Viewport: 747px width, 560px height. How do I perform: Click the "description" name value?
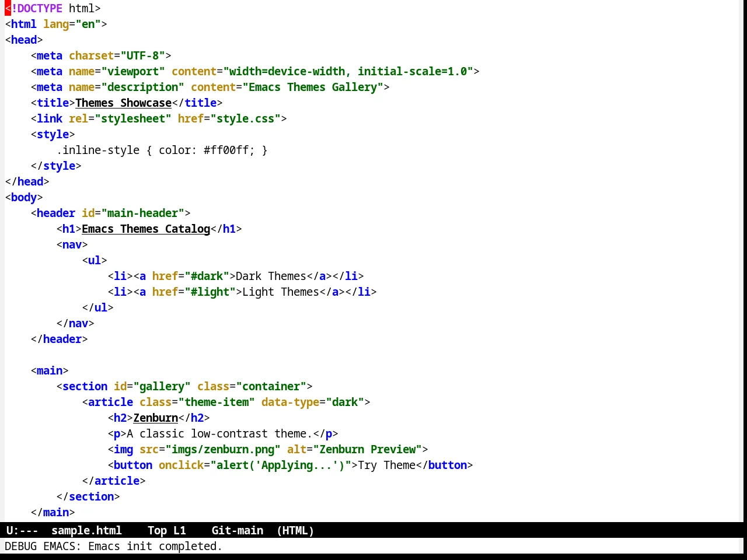(142, 87)
